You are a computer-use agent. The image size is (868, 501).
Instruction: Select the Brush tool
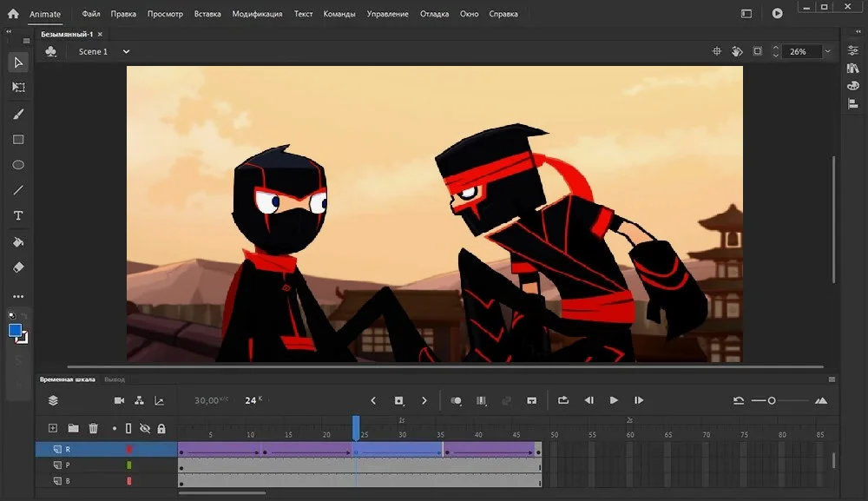[x=18, y=114]
